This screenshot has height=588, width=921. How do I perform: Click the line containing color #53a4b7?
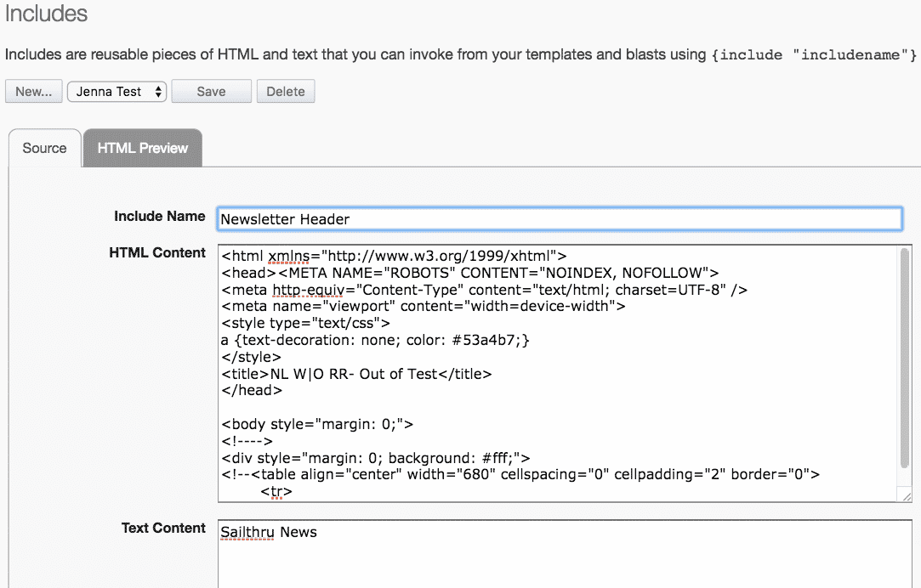tap(375, 340)
